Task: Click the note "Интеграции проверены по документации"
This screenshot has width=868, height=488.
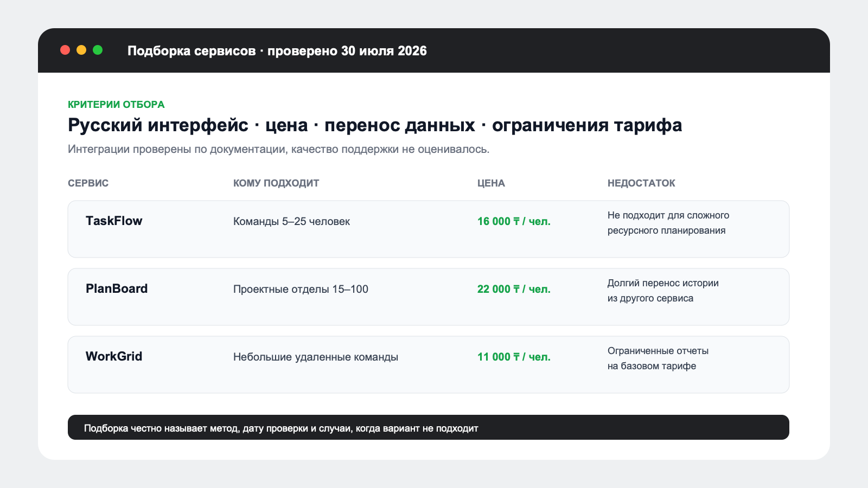Action: point(279,149)
